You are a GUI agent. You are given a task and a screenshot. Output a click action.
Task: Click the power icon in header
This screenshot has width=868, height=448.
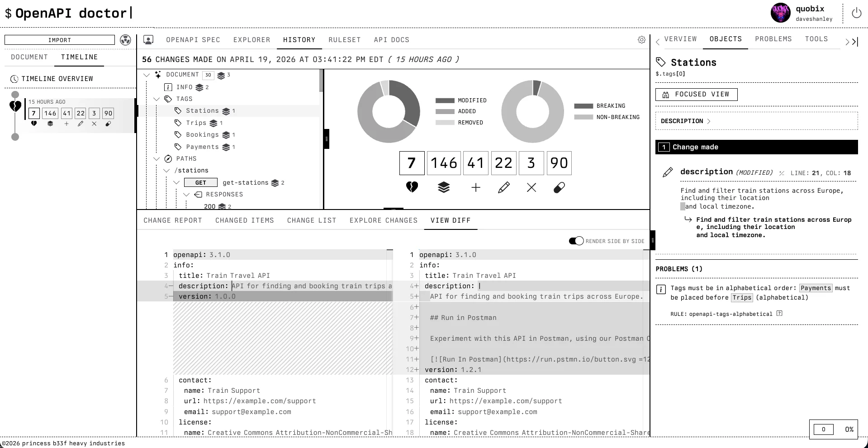[856, 13]
